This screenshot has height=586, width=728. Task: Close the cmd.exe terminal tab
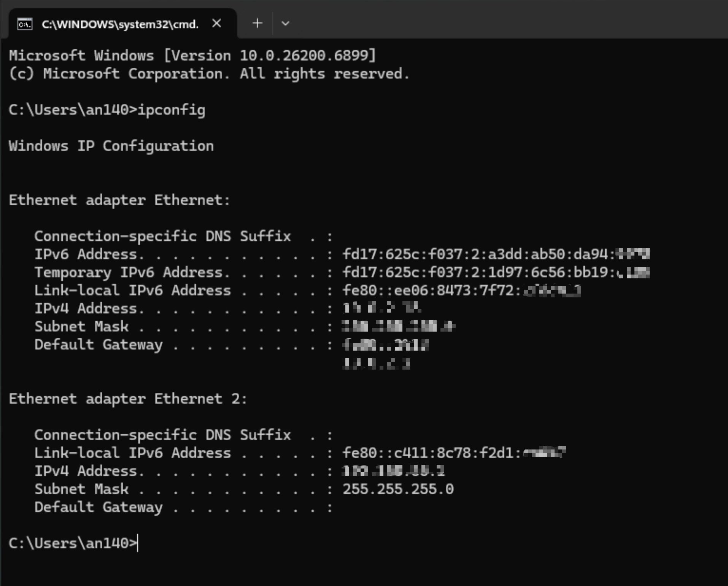click(x=216, y=24)
